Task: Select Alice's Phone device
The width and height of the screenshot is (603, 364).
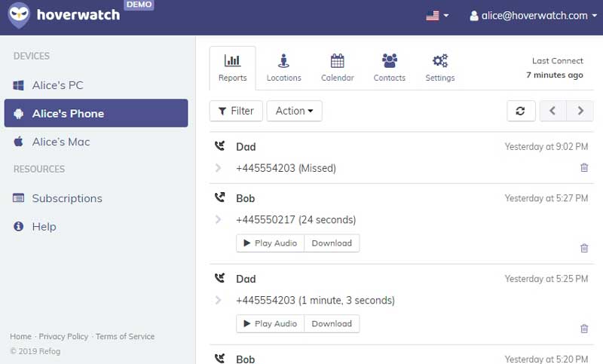Action: click(96, 113)
